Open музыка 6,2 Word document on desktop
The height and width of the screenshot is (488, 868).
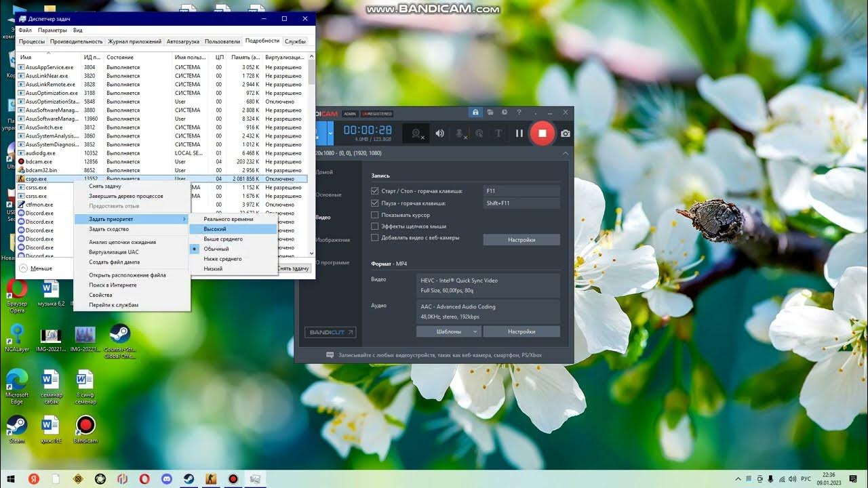(51, 293)
